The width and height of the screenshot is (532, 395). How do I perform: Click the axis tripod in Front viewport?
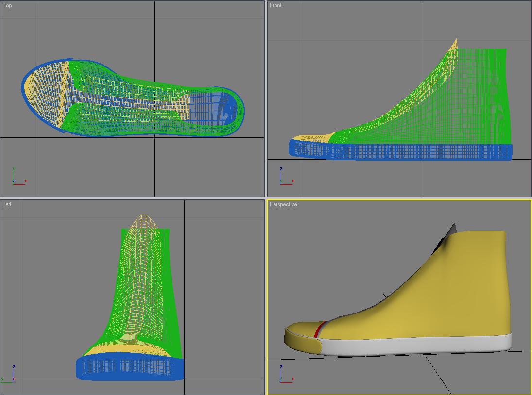[x=285, y=178]
